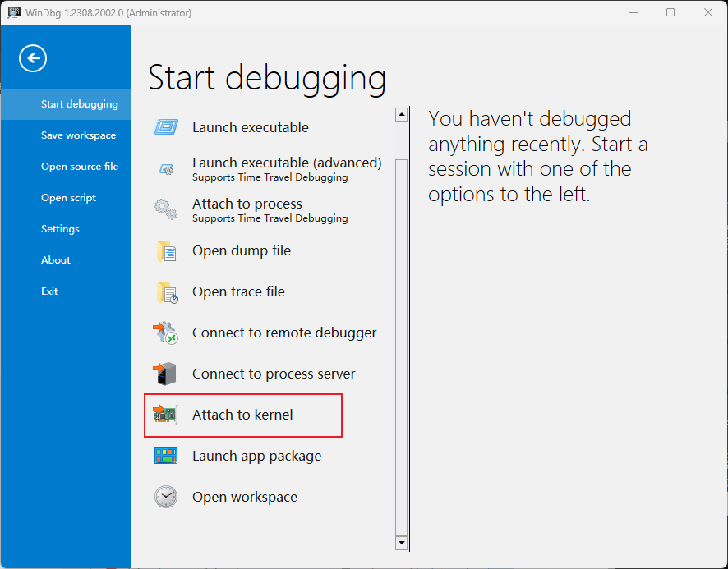
Task: Click the scrollbar down arrow
Action: [x=401, y=542]
